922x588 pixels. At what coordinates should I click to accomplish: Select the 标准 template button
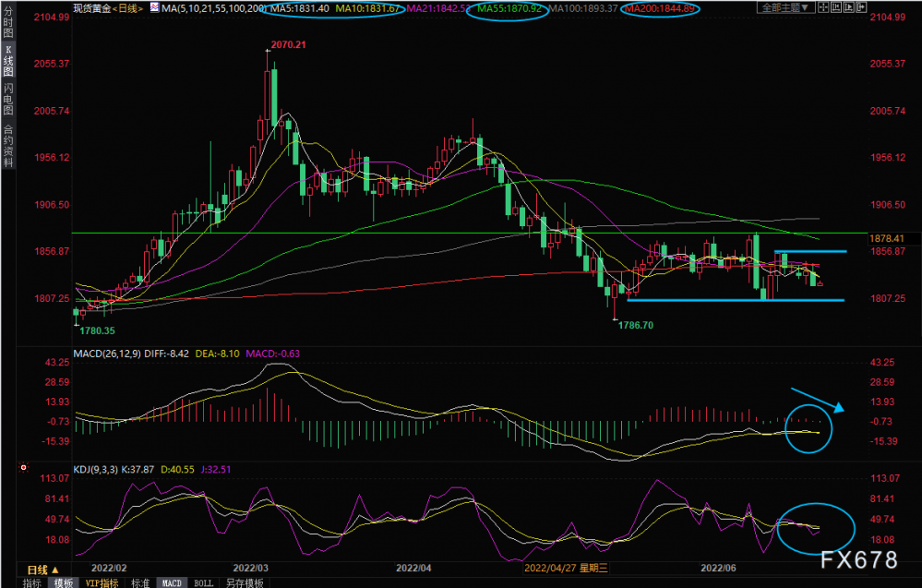click(140, 582)
